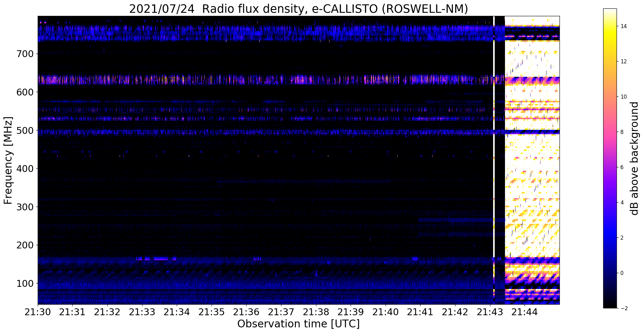
Task: Click the colorbar tick label 6
Action: tap(622, 167)
